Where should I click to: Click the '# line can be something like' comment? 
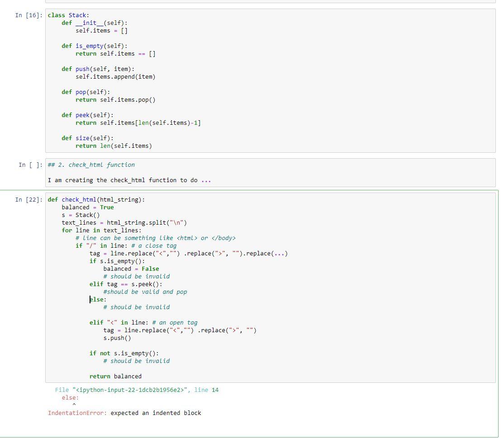point(156,238)
